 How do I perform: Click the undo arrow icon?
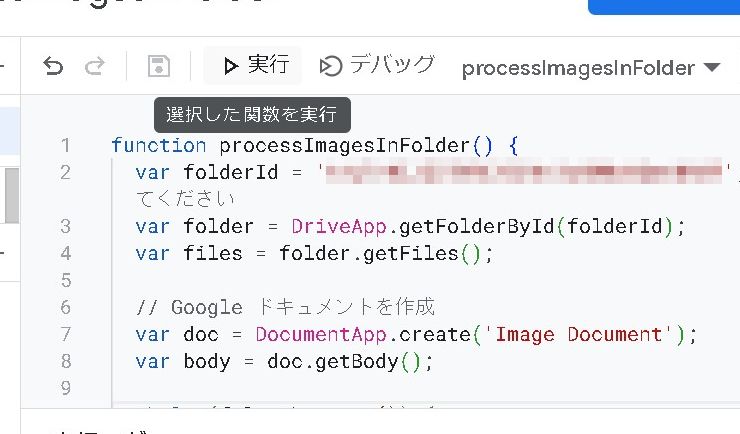(x=53, y=67)
